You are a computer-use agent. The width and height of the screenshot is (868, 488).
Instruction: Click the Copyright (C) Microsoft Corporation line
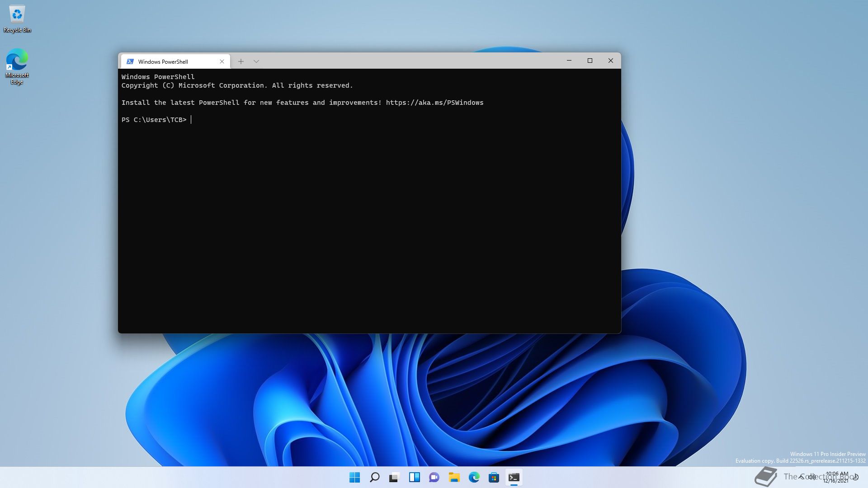[x=237, y=85]
